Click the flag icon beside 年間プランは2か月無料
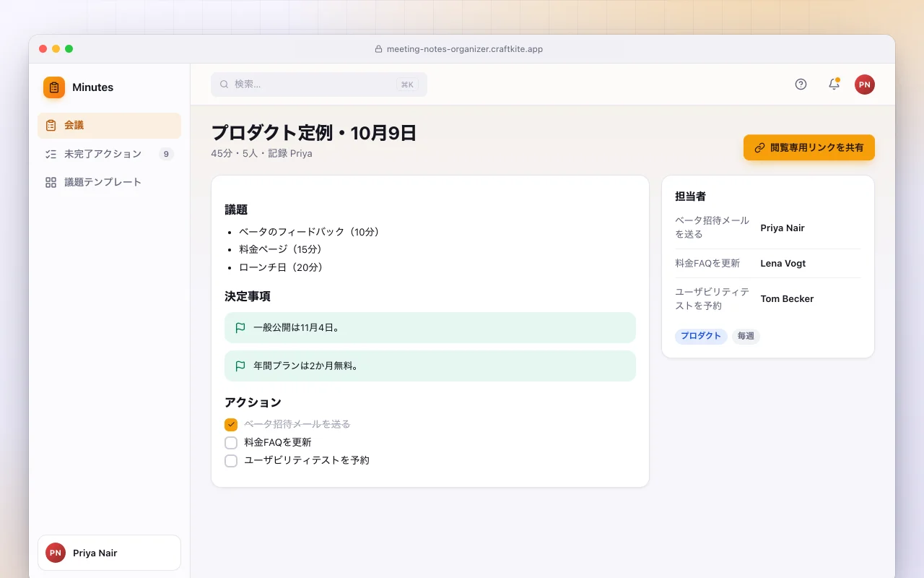 coord(240,366)
